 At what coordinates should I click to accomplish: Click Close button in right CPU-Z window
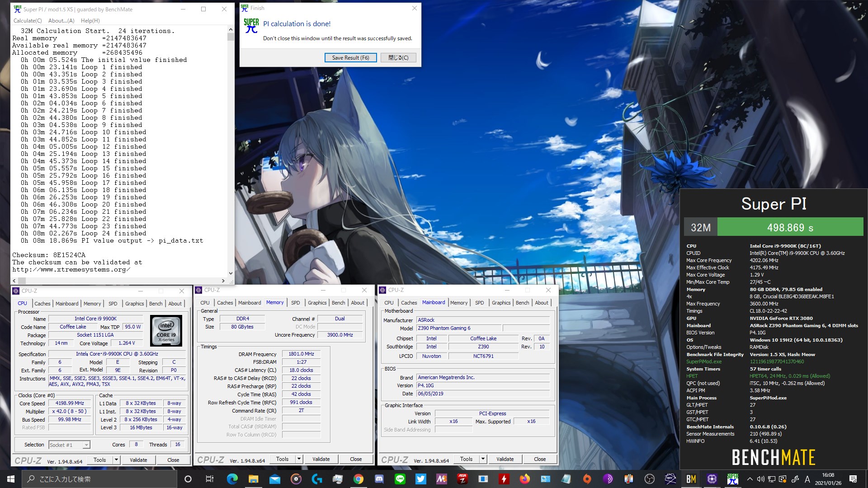(540, 459)
